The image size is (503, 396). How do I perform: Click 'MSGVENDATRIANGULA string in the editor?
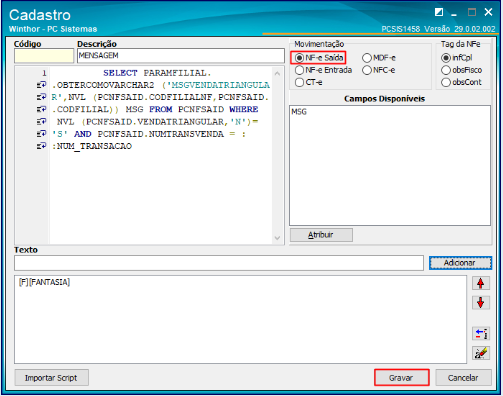(x=218, y=85)
